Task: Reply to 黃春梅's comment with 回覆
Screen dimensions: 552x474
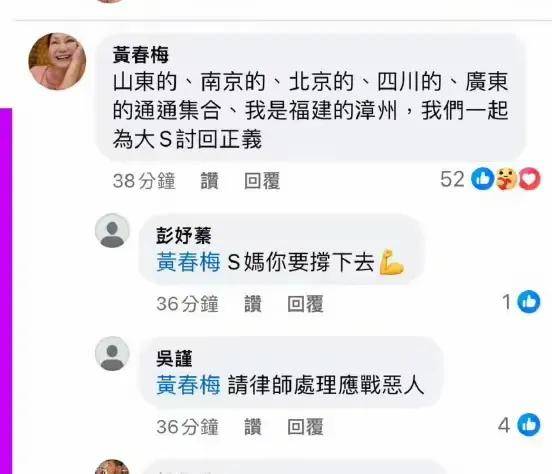Action: coord(262,181)
